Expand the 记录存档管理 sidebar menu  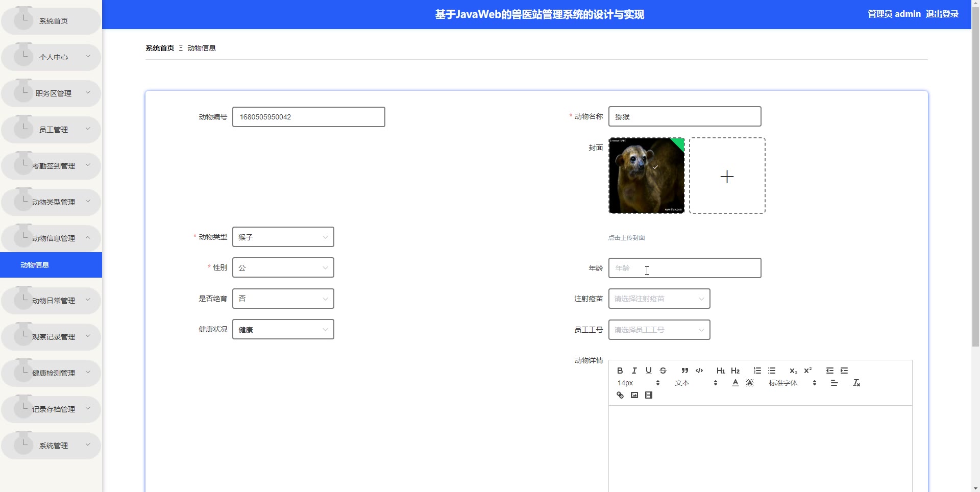click(x=51, y=409)
